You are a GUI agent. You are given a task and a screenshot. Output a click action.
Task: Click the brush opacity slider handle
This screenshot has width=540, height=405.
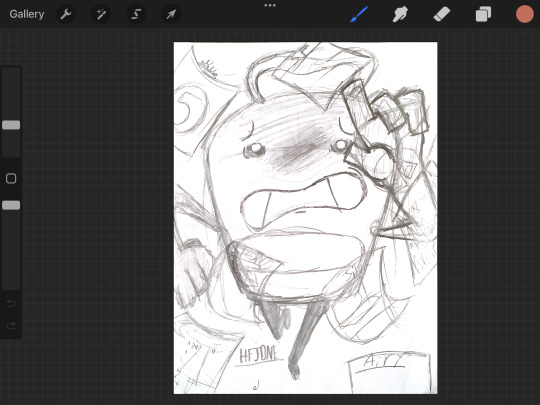11,205
